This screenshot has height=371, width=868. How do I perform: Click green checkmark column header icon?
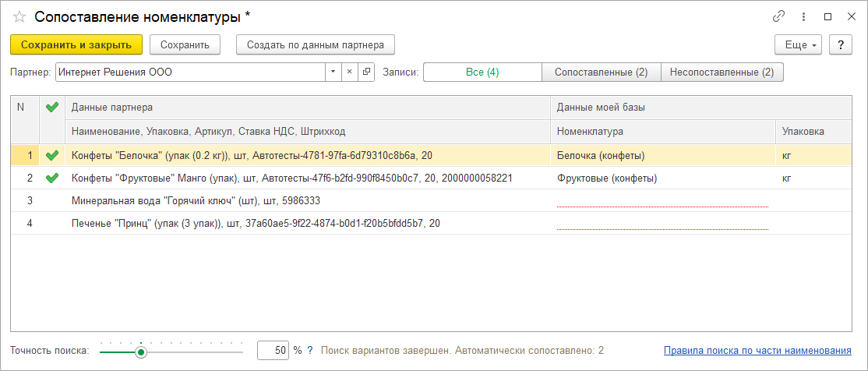pos(52,108)
